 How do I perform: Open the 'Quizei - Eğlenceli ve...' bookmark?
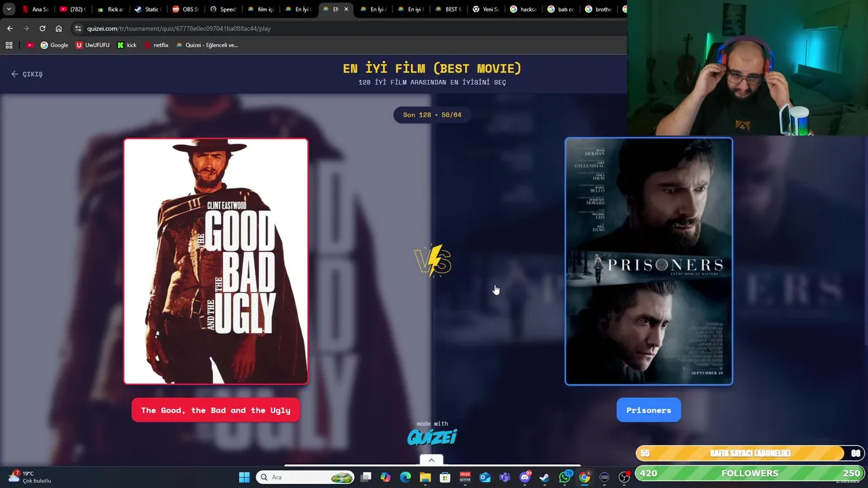(207, 45)
